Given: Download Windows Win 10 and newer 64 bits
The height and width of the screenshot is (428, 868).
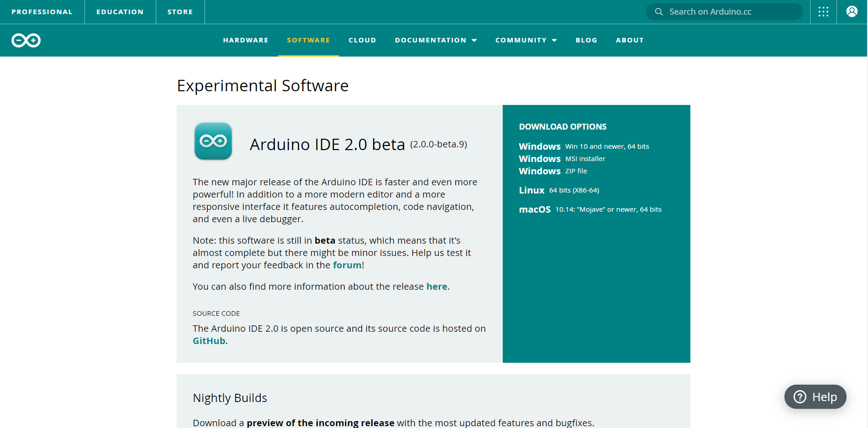Looking at the screenshot, I should click(584, 146).
